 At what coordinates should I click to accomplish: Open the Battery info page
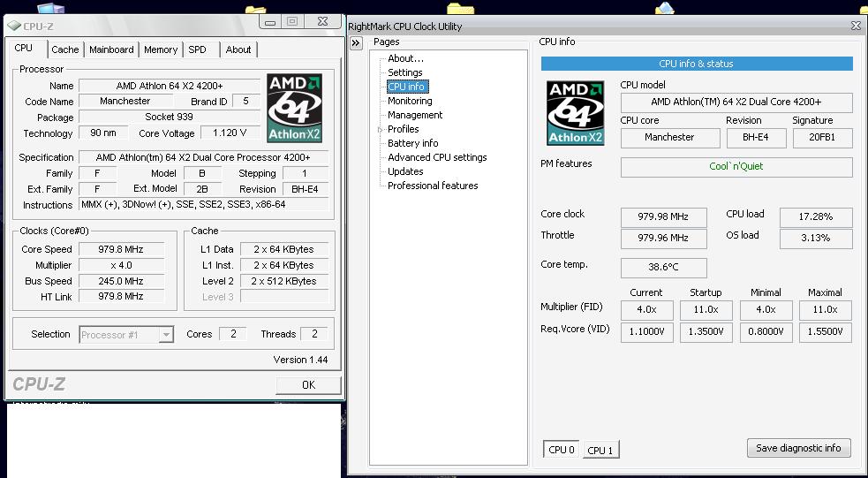pos(413,143)
